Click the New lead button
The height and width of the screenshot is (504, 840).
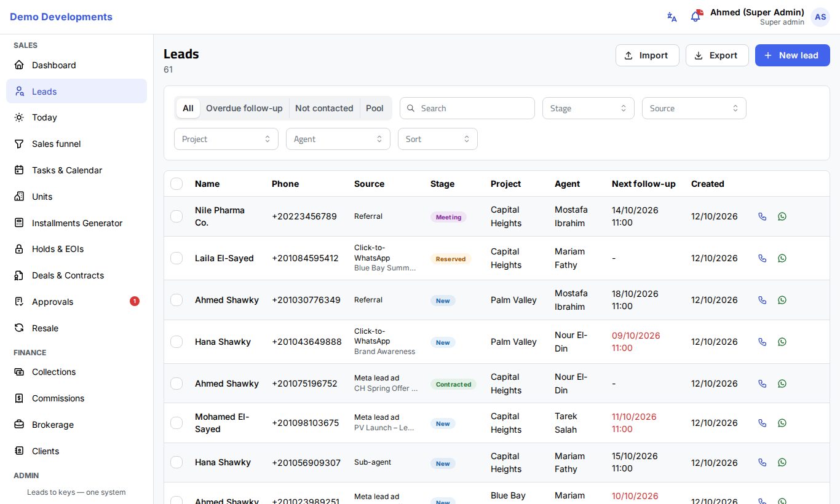click(793, 55)
